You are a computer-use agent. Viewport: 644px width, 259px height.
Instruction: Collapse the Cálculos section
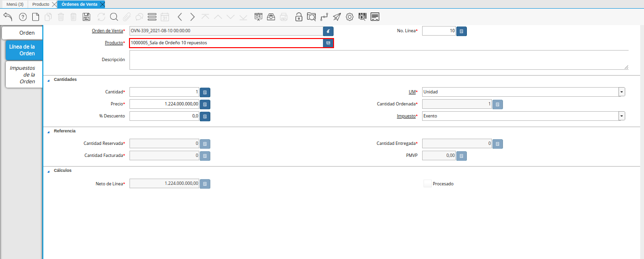[49, 171]
